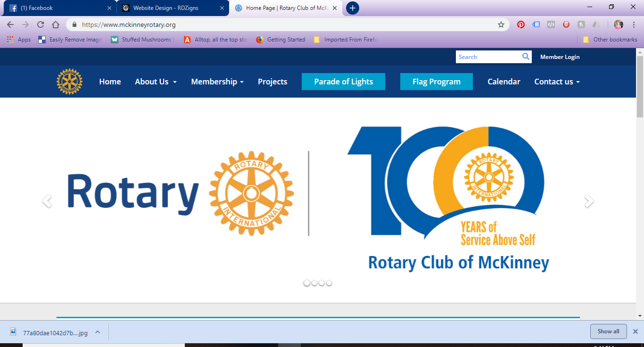
Task: Open the Honey extension icon
Action: [581, 25]
